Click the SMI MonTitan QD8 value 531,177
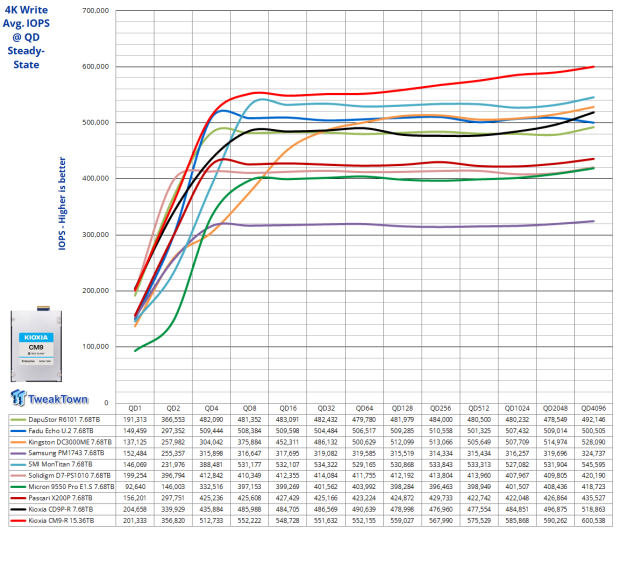This screenshot has width=620, height=568. click(250, 464)
